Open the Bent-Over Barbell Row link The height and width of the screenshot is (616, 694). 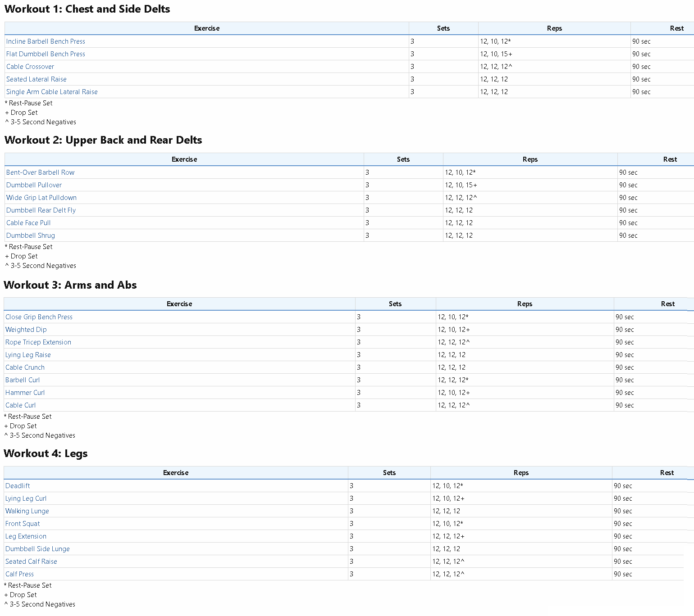pyautogui.click(x=40, y=172)
